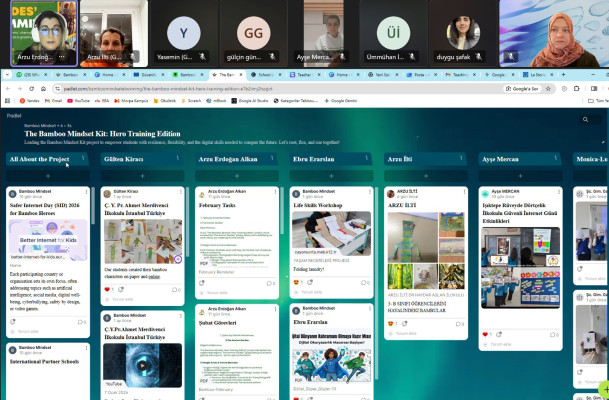The height and width of the screenshot is (400, 609).
Task: Toggle emoji reaction on ARZU İLTİ post
Action: coord(391,323)
